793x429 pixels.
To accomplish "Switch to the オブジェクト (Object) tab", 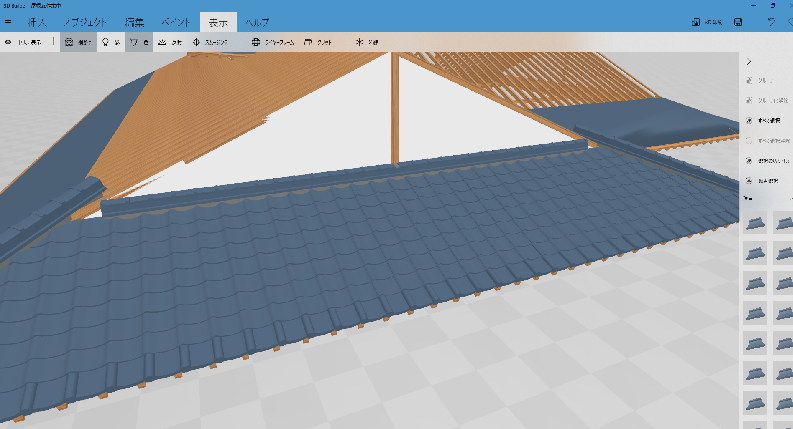I will (84, 22).
